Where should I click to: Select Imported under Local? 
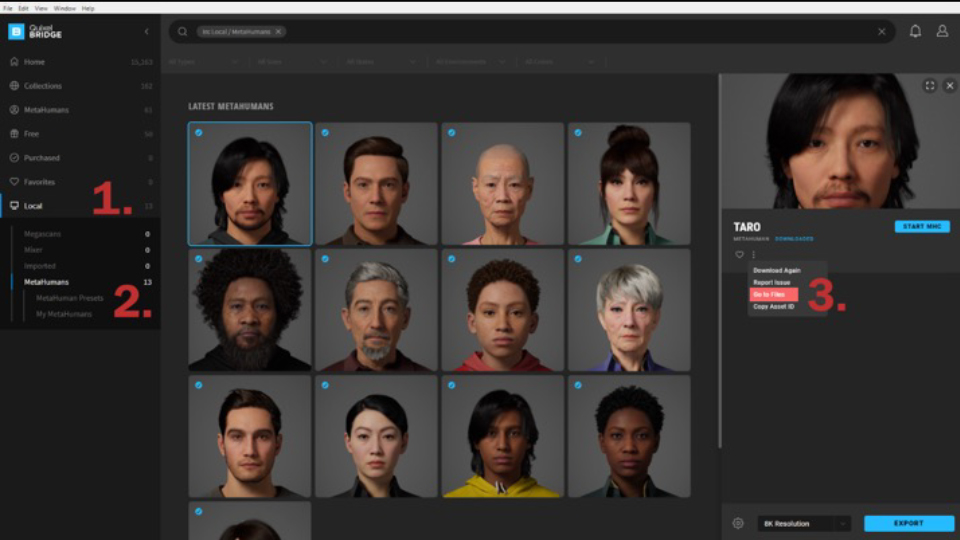coord(40,266)
